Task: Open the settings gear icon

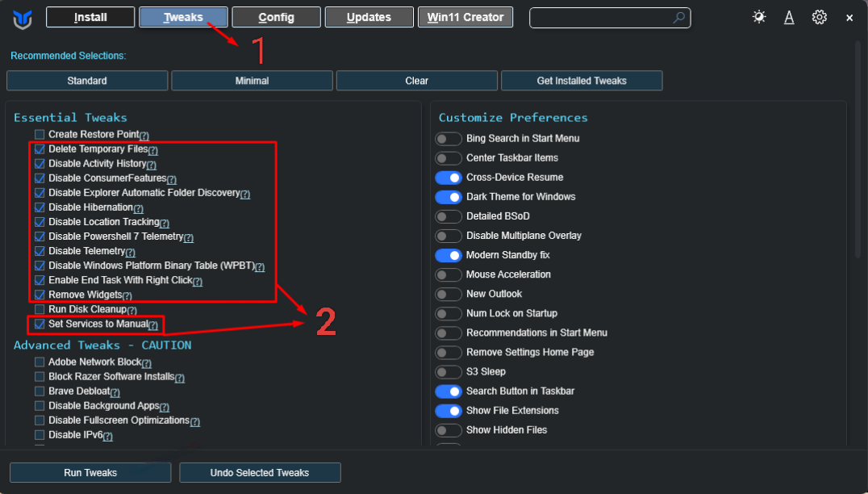Action: tap(820, 17)
